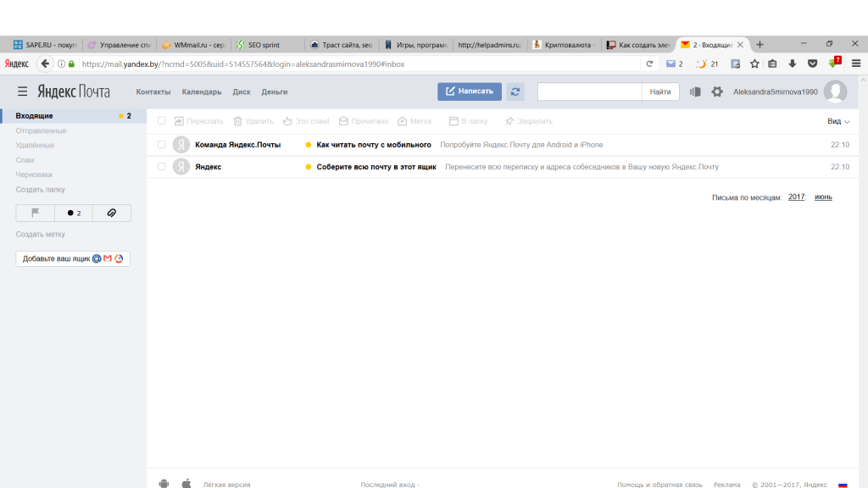Click the Android app icon in footer
Image resolution: width=868 pixels, height=488 pixels.
click(x=164, y=484)
